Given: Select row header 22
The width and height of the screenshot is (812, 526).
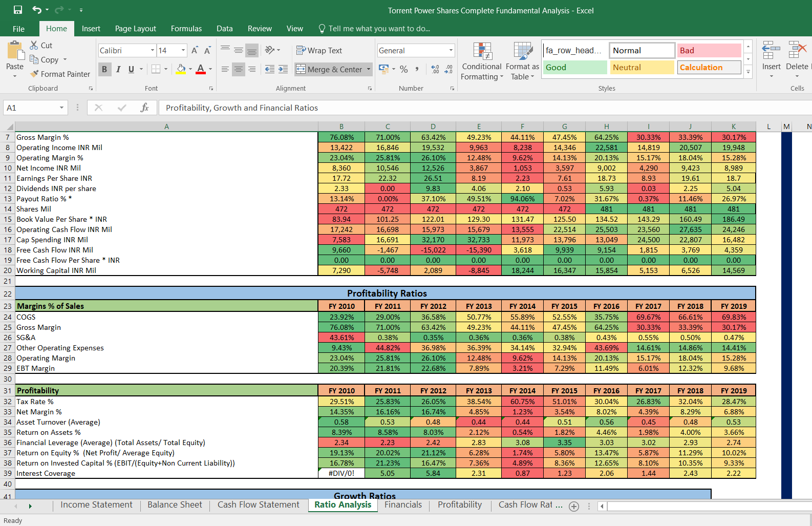Looking at the screenshot, I should [8, 293].
